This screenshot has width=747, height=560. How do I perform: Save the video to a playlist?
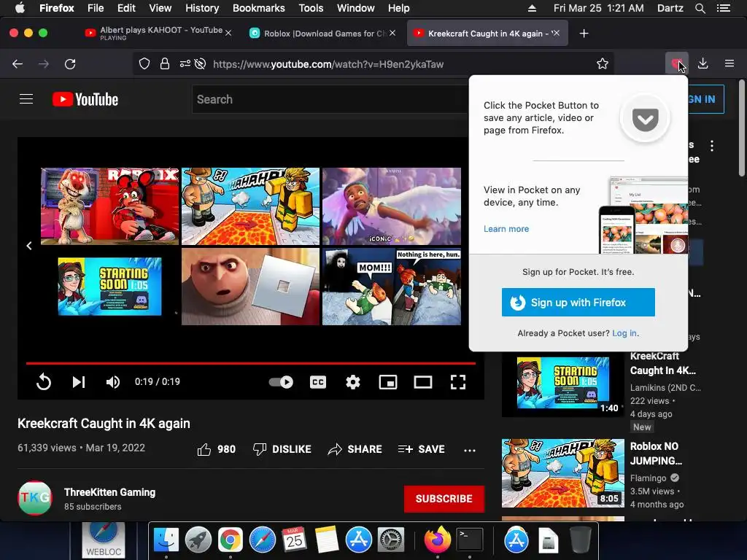tap(421, 449)
